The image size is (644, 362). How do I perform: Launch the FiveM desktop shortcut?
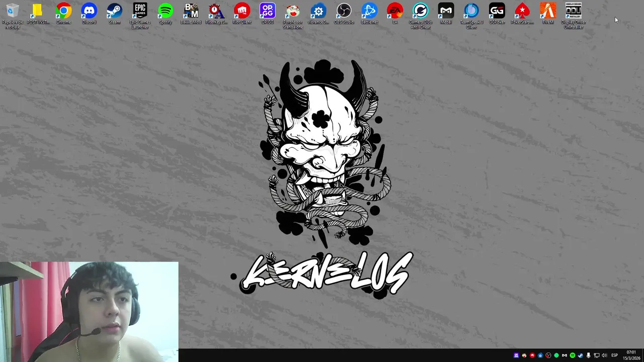coord(548,14)
